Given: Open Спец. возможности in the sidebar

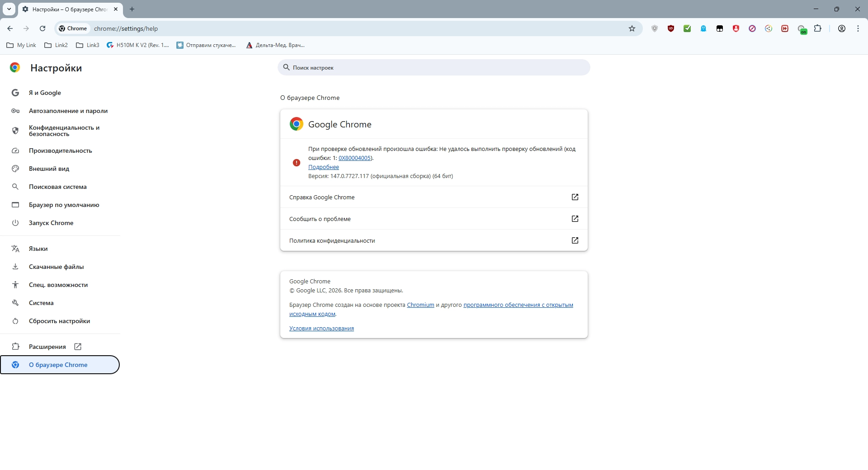Looking at the screenshot, I should point(60,285).
